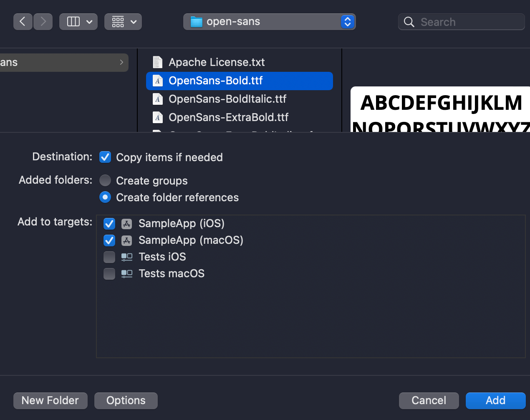Click the New Folder button
530x420 pixels.
50,400
